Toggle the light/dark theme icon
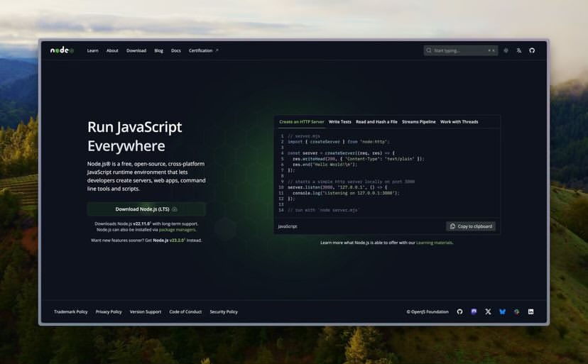The image size is (588, 364). coord(506,50)
